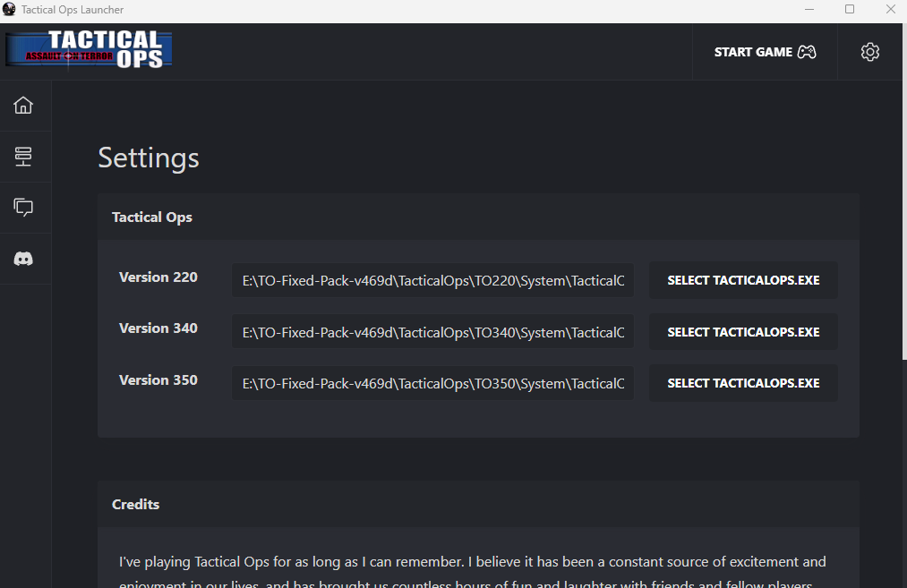Open the Discord sidebar icon

(x=23, y=259)
